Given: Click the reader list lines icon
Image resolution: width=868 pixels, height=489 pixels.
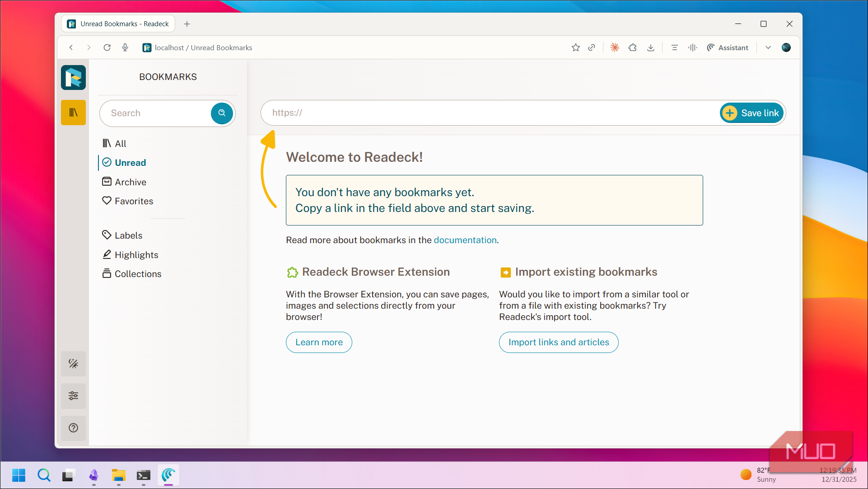Looking at the screenshot, I should (675, 47).
